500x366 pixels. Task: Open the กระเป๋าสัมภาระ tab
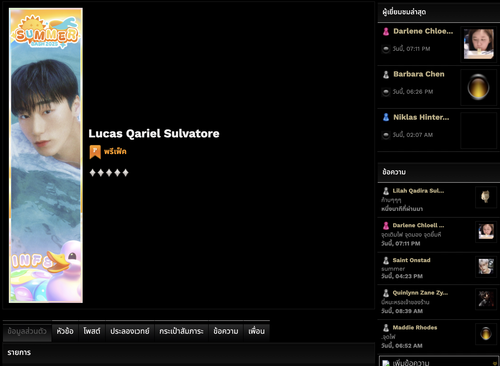pyautogui.click(x=181, y=331)
